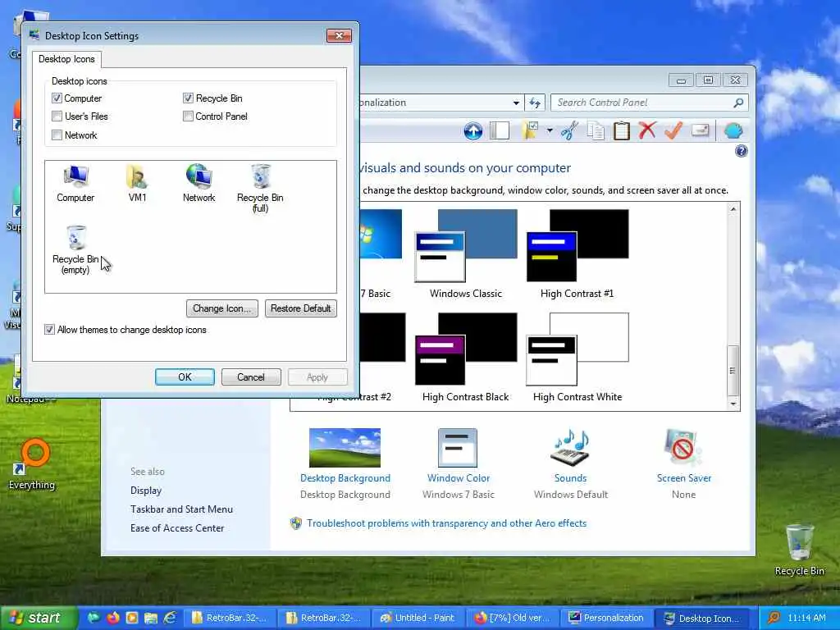The width and height of the screenshot is (840, 630).
Task: Open Firefox from the quick launch bar
Action: click(x=113, y=618)
